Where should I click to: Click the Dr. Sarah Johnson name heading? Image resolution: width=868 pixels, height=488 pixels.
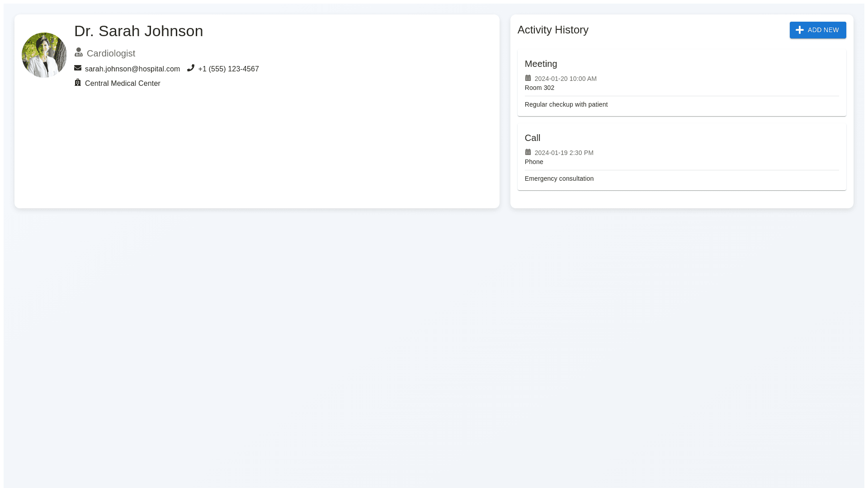click(x=139, y=31)
